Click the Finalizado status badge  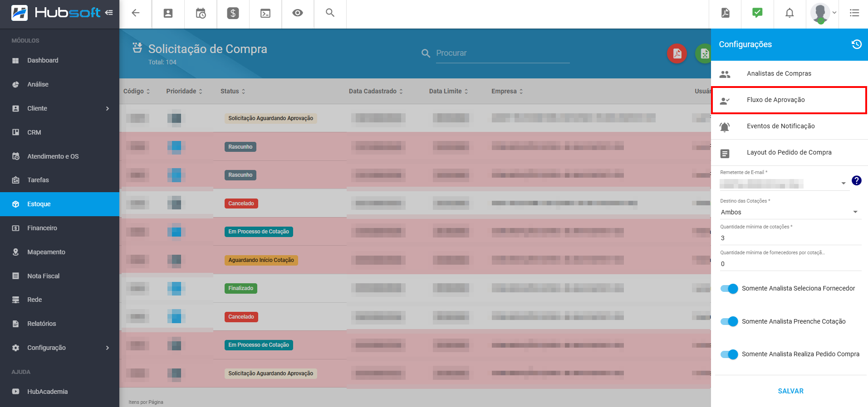coord(241,288)
